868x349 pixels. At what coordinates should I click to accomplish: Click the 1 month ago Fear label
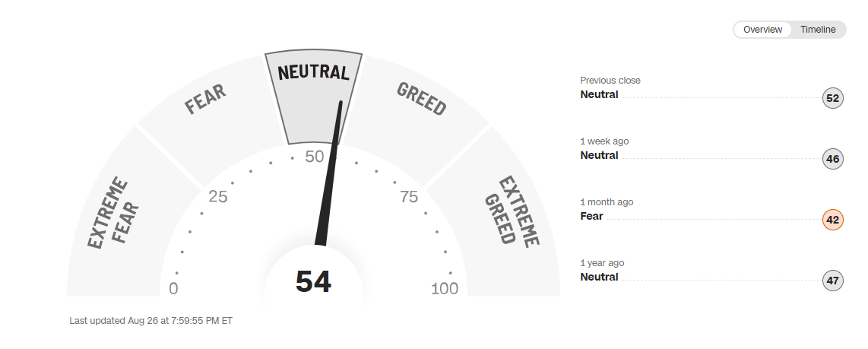pos(591,216)
